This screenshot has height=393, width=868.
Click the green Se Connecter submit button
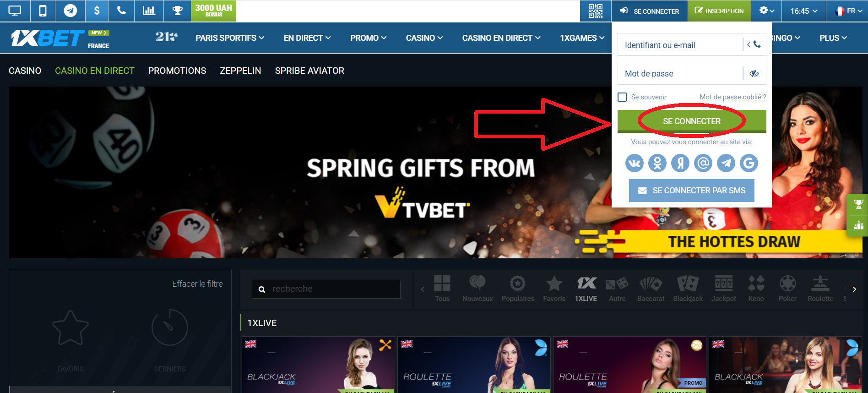692,121
